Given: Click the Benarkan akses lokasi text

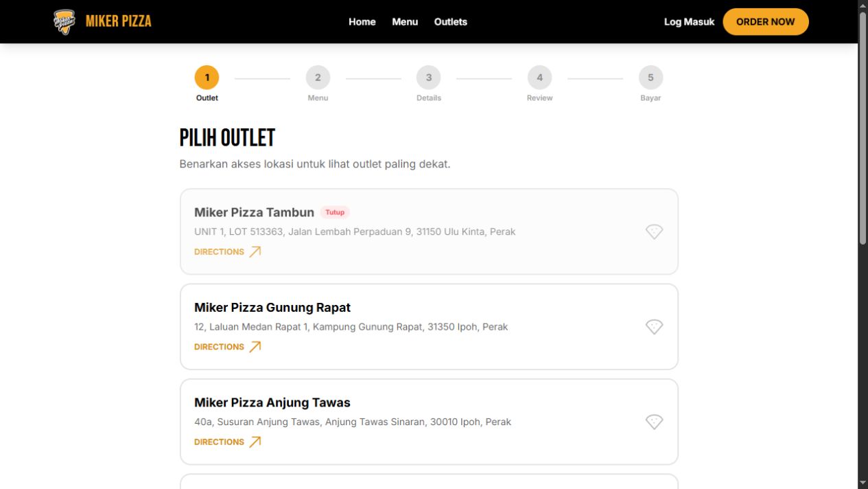Looking at the screenshot, I should 315,164.
